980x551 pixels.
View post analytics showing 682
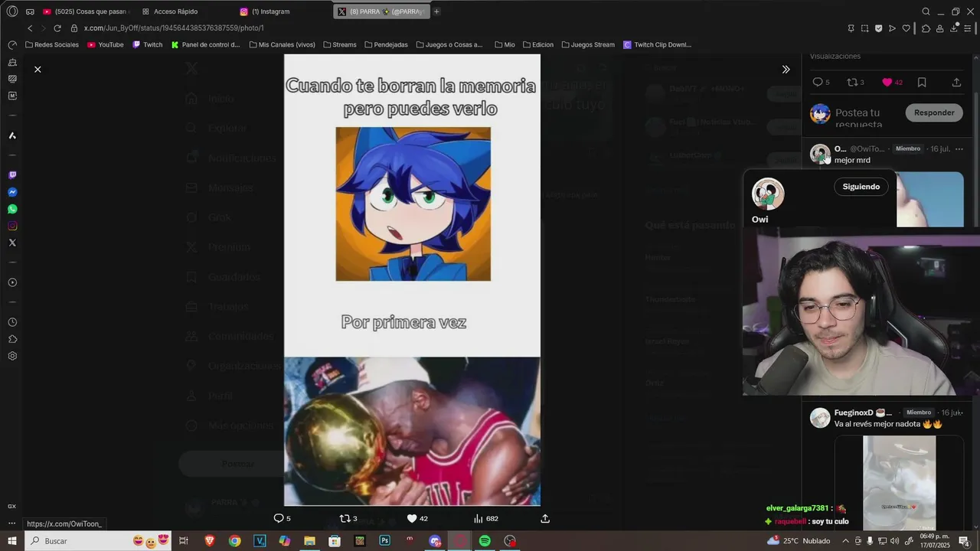point(486,518)
